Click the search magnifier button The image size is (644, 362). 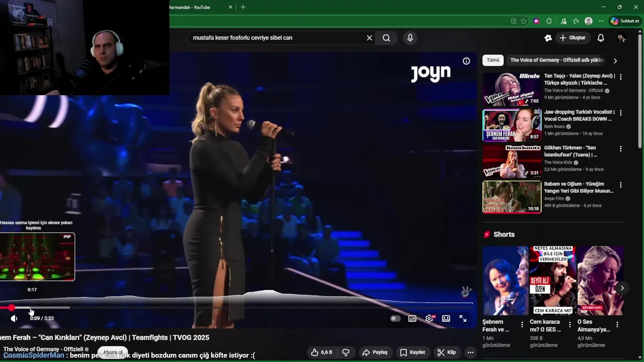[x=386, y=38]
